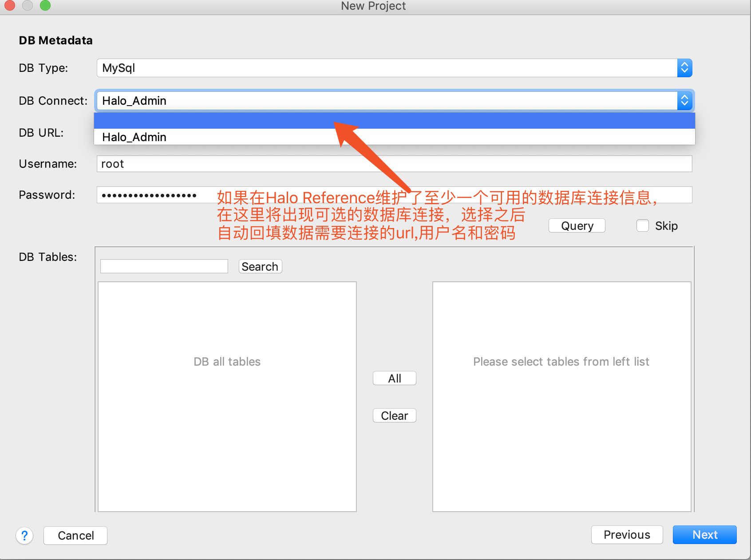751x560 pixels.
Task: Clear the selected tables
Action: (394, 416)
